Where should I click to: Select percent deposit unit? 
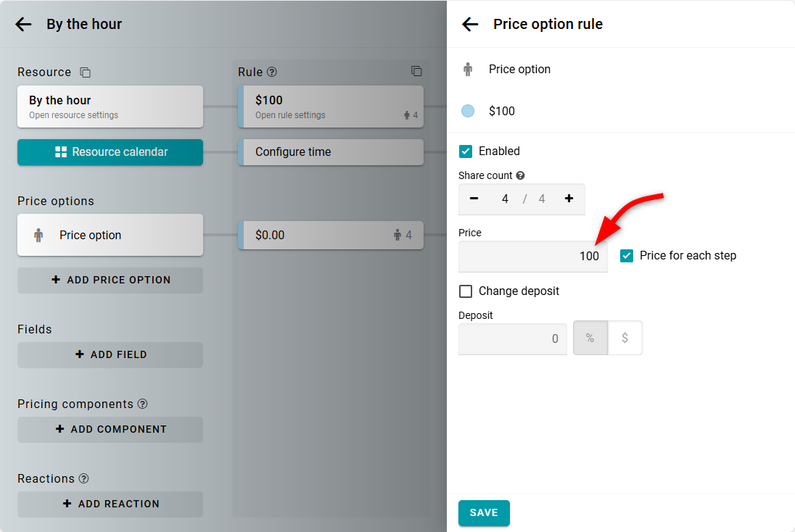[x=590, y=338]
